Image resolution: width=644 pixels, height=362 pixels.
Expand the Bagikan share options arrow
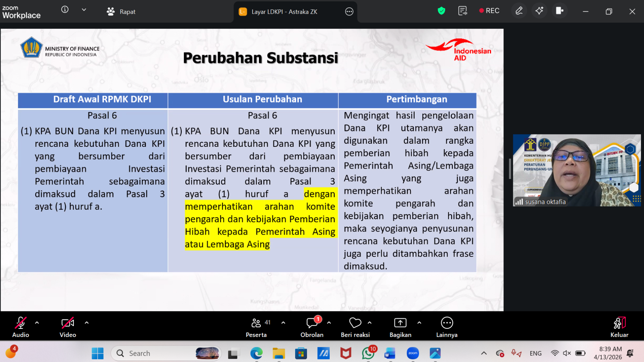pos(419,323)
